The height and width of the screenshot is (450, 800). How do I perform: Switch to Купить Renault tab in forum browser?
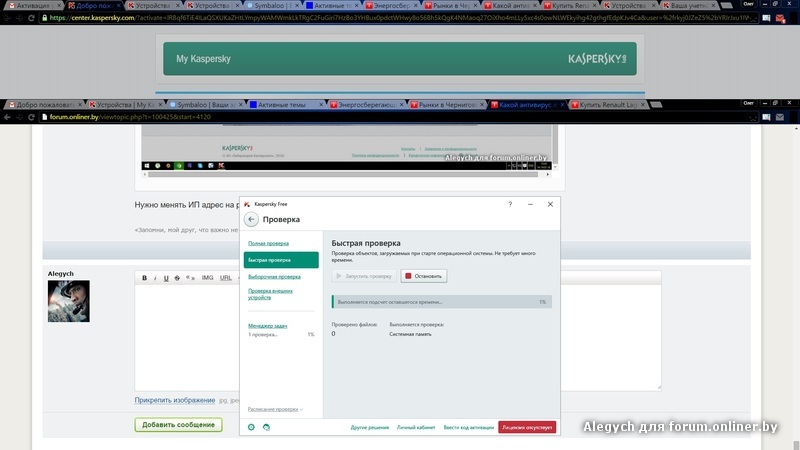[x=607, y=105]
